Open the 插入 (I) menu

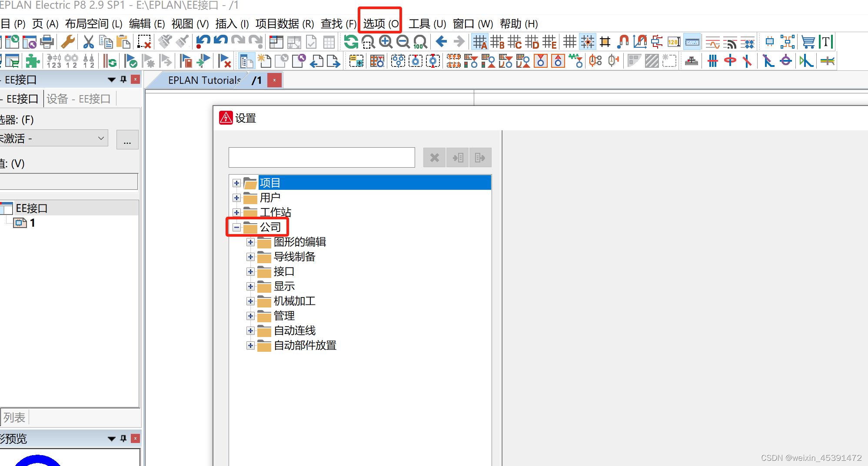point(232,24)
